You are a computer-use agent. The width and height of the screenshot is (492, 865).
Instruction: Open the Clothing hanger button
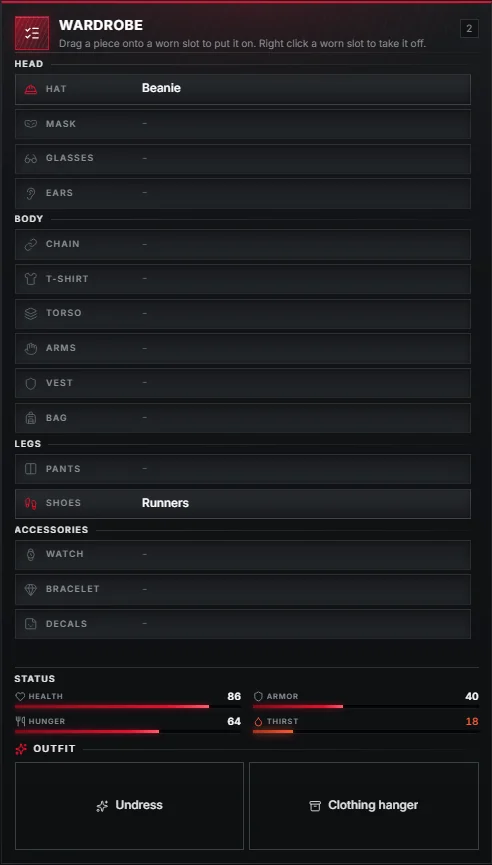coord(364,806)
